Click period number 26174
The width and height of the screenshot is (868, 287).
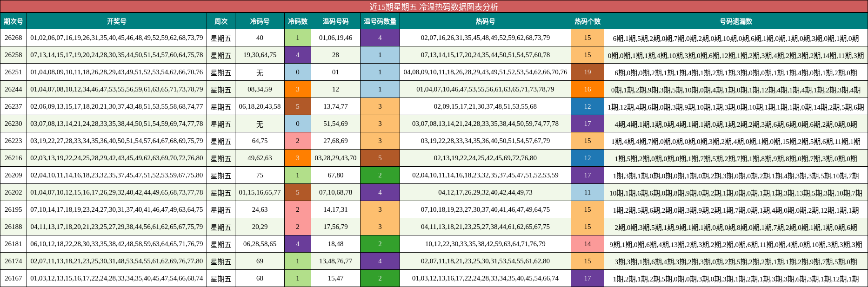(13, 261)
